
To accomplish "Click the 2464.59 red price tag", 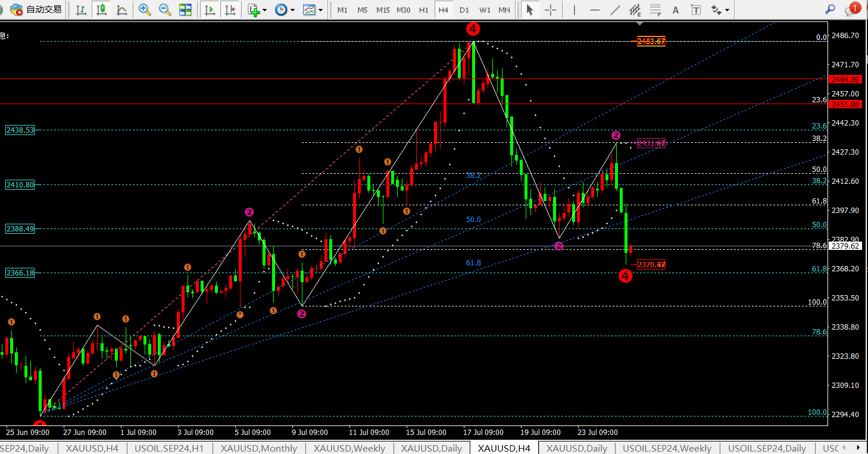I will pos(845,79).
